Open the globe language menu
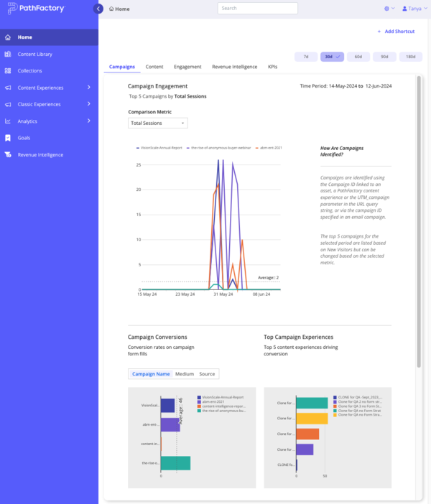This screenshot has width=431, height=504. [x=386, y=9]
